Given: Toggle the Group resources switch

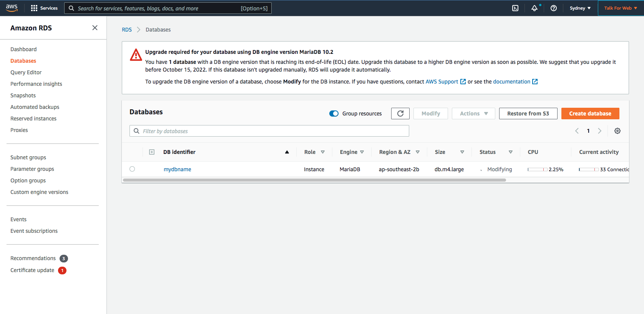Looking at the screenshot, I should point(334,114).
